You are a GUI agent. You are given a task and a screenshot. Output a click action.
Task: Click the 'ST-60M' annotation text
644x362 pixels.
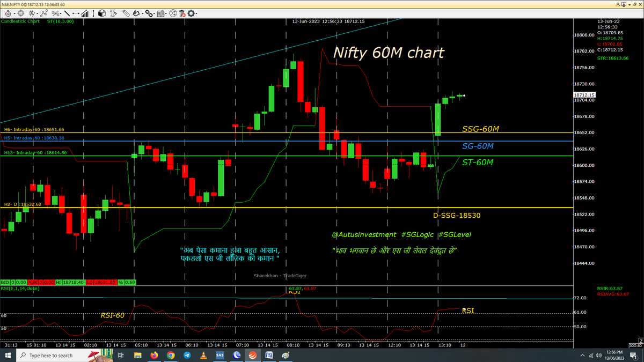(477, 162)
